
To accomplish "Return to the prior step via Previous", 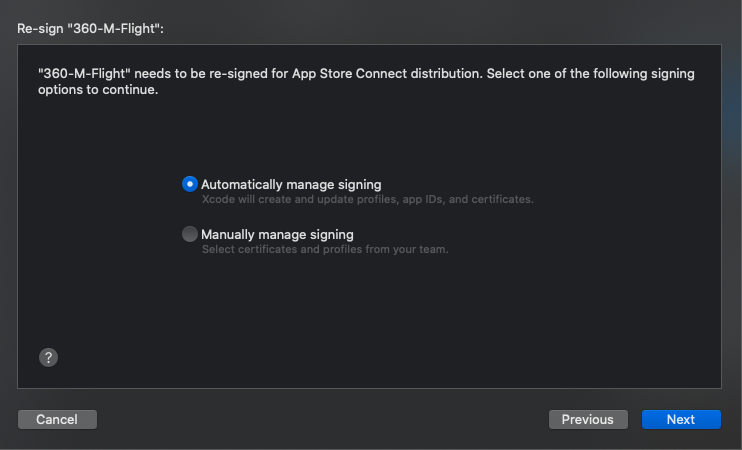I will [588, 419].
